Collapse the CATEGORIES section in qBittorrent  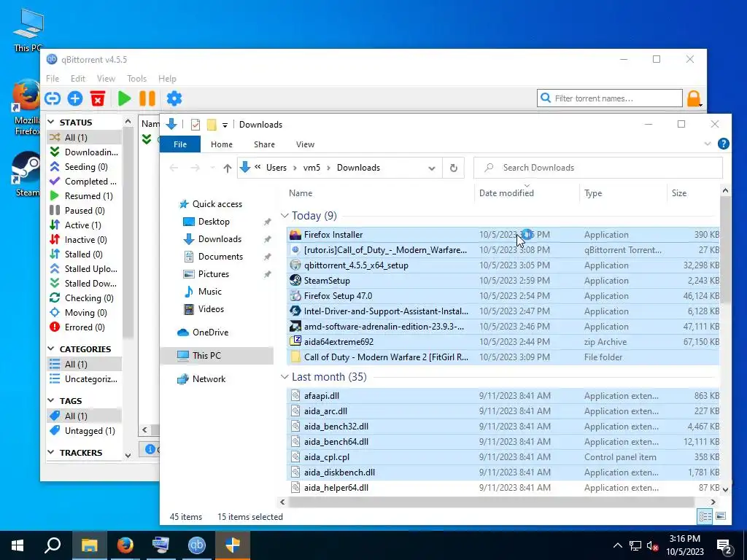click(51, 349)
